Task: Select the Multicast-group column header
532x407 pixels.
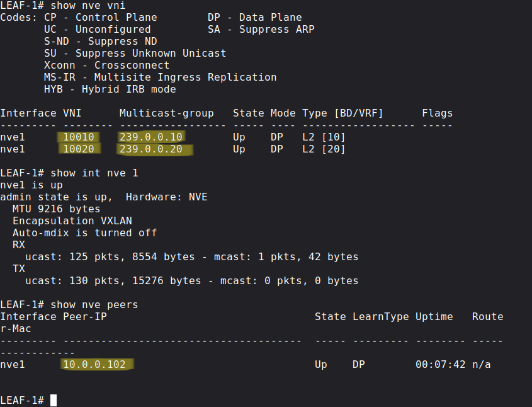Action: [166, 113]
